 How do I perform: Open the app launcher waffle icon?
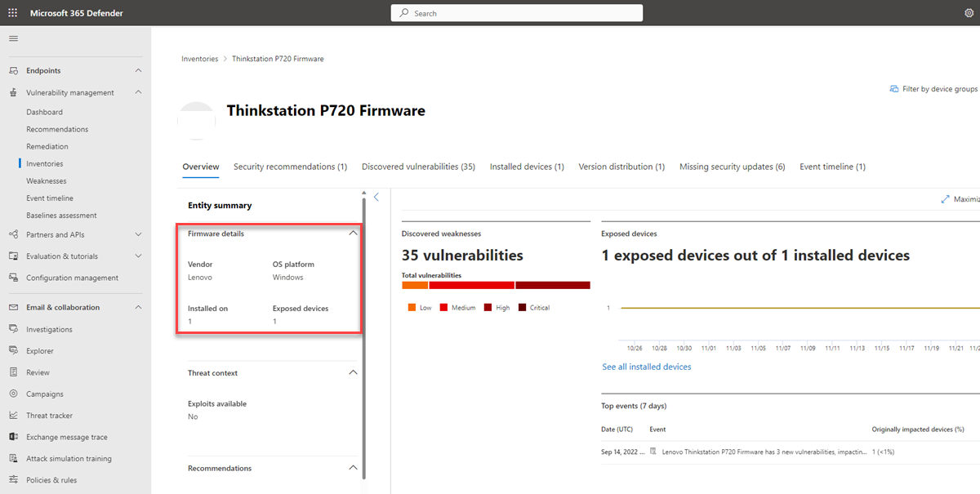tap(13, 13)
